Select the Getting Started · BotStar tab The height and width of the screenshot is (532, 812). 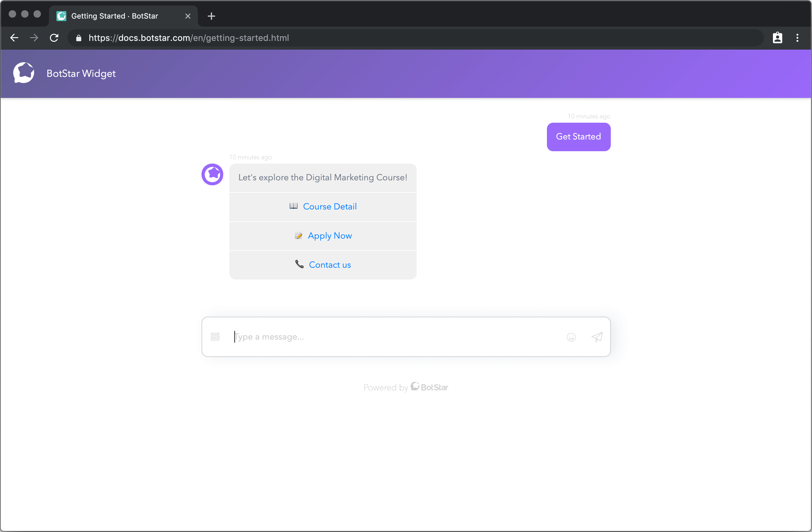(x=123, y=16)
